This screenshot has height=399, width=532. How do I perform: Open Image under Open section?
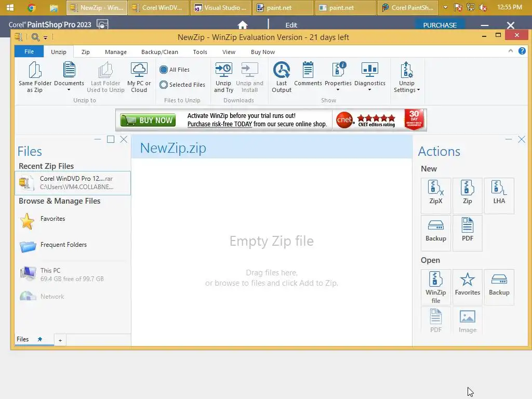coord(468,321)
